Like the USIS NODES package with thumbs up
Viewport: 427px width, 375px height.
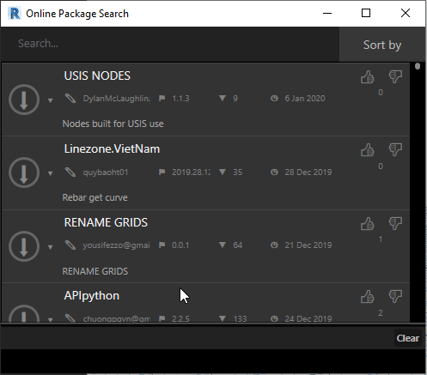pyautogui.click(x=367, y=77)
